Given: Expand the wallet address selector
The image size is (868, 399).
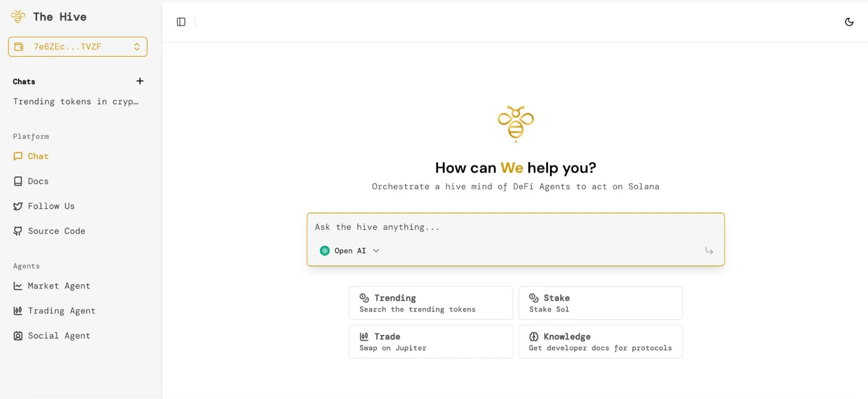Looking at the screenshot, I should [137, 47].
